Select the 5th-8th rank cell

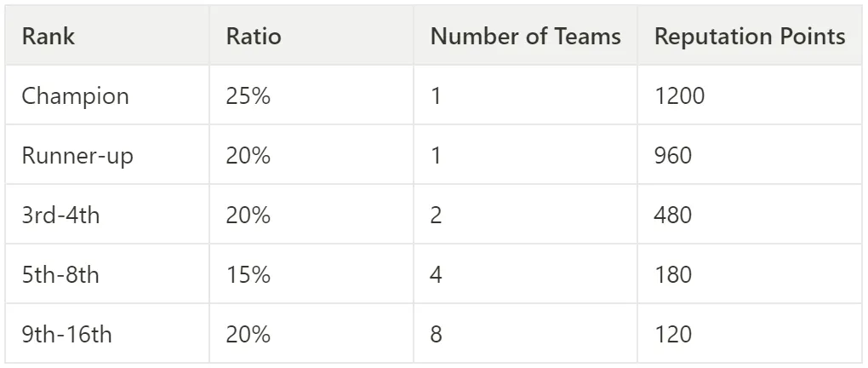107,273
